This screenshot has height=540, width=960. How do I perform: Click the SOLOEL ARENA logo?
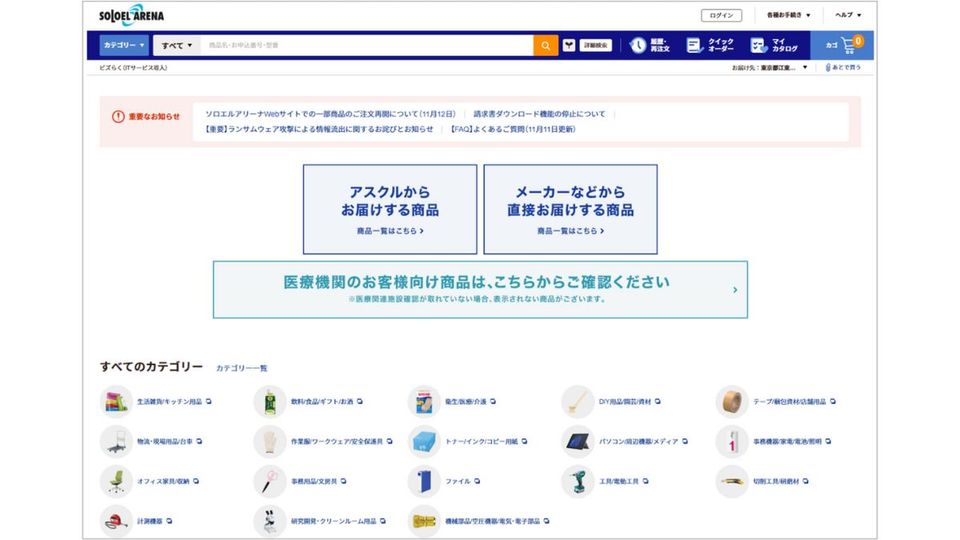click(131, 15)
